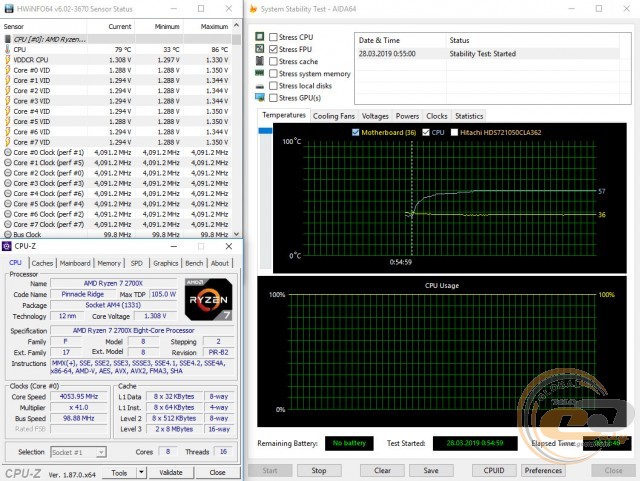Open the Tools dropdown arrow in CPU-Z
This screenshot has height=481, width=640.
[141, 472]
